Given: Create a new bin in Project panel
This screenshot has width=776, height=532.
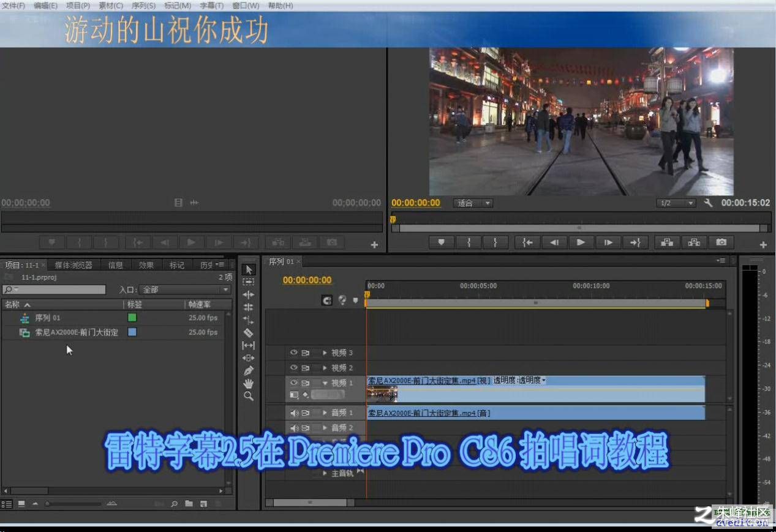Looking at the screenshot, I should (x=189, y=504).
